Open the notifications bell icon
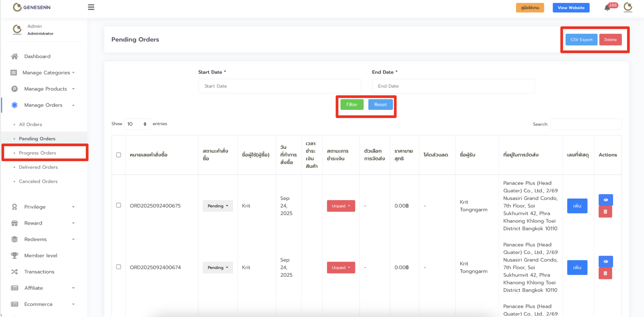 tap(607, 8)
